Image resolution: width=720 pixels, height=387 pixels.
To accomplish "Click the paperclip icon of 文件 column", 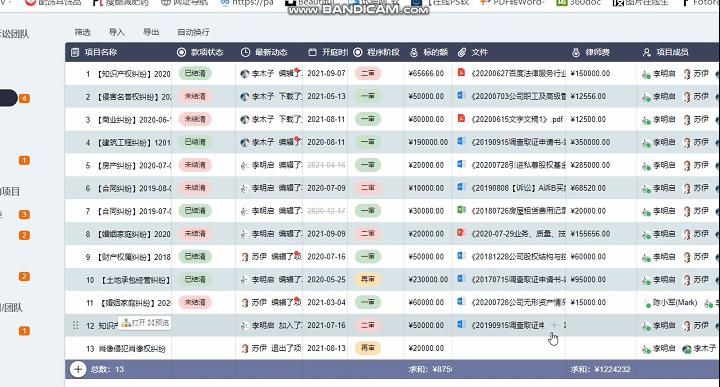I will [462, 52].
